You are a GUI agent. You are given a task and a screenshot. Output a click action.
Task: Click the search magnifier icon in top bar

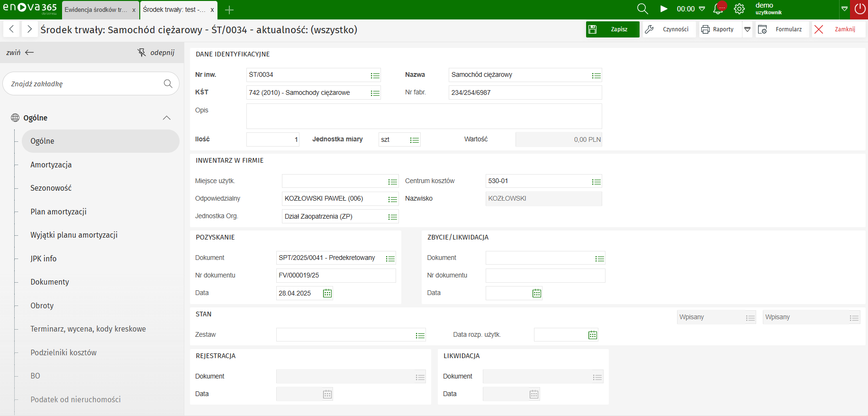(642, 9)
